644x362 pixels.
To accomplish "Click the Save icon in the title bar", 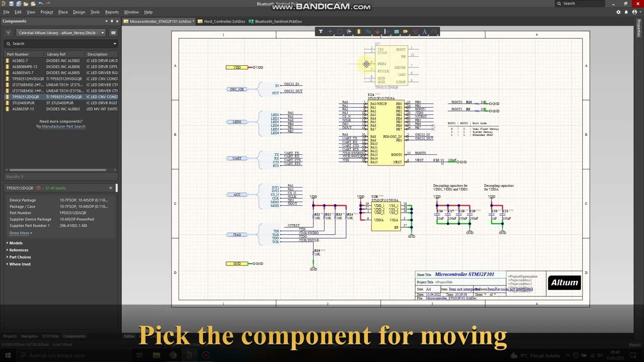I will [11, 4].
